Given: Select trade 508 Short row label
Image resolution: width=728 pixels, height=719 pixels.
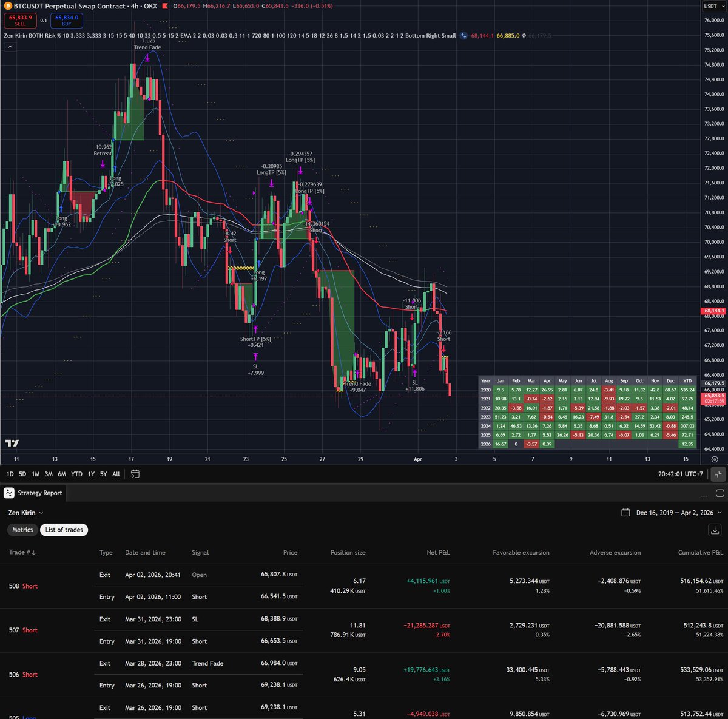Looking at the screenshot, I should 23,586.
